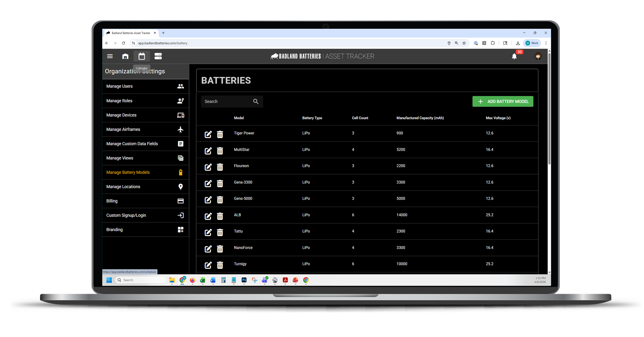Open Manage Views settings
This screenshot has height=337, width=644.
pyautogui.click(x=145, y=158)
